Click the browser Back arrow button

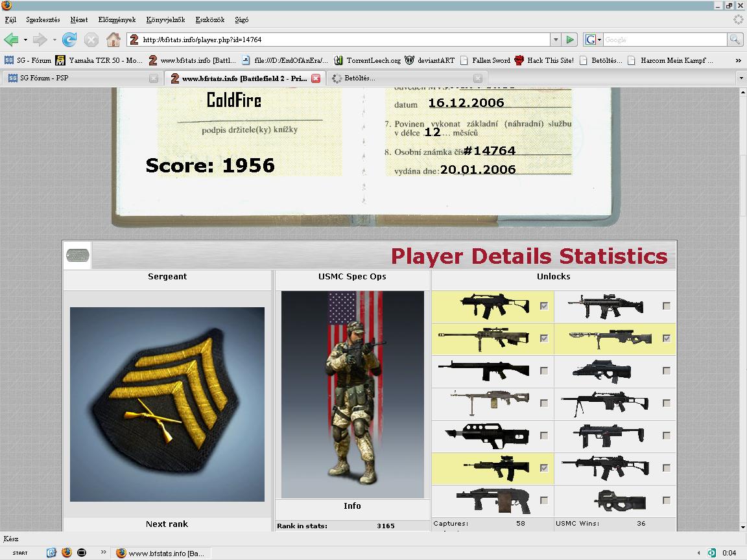coord(11,40)
